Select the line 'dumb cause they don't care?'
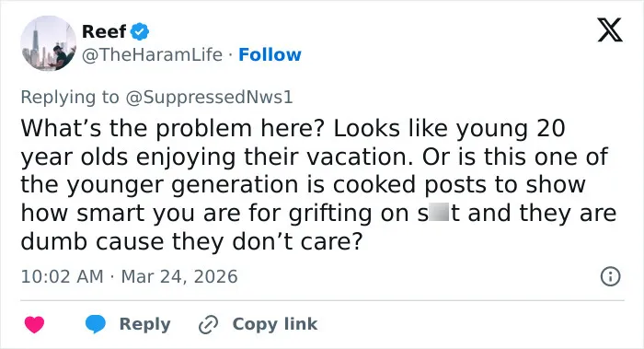644x349 pixels. (191, 241)
